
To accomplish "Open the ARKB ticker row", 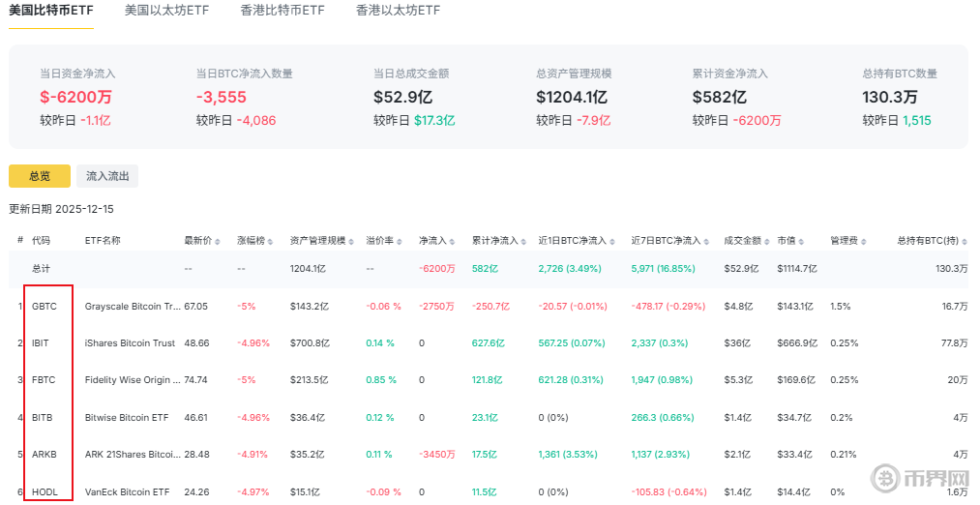I will (45, 455).
